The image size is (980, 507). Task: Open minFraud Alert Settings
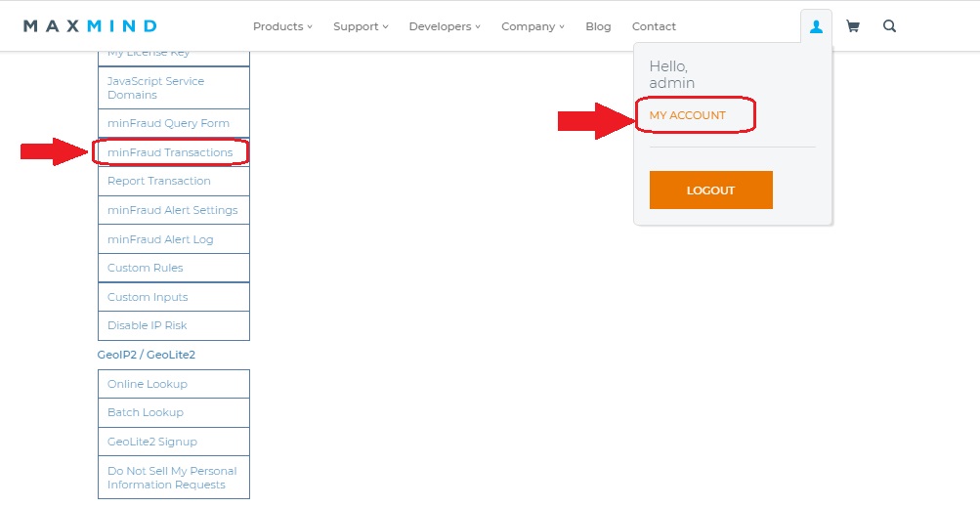tap(173, 210)
